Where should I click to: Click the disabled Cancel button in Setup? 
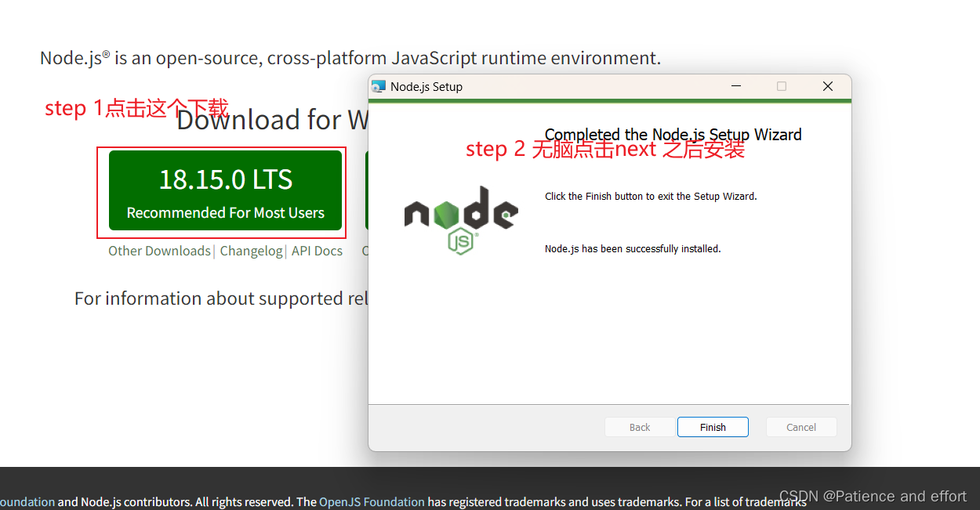tap(801, 427)
